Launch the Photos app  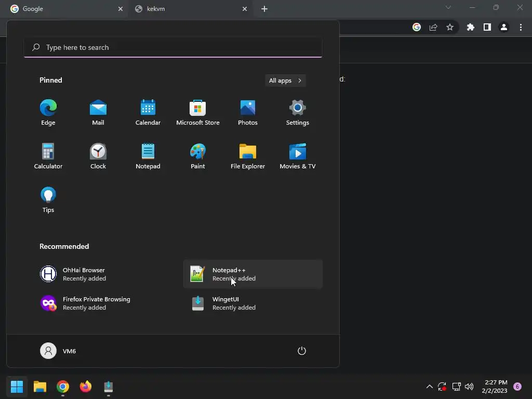[x=248, y=113]
